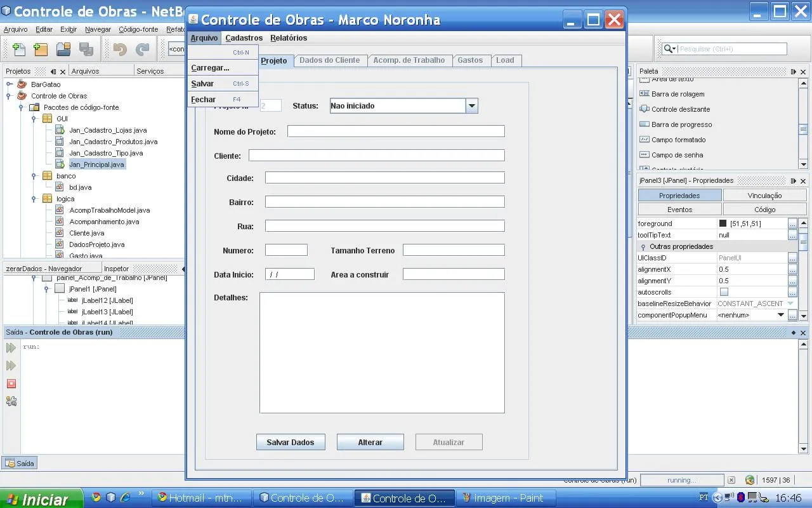Viewport: 812px width, 508px height.
Task: Open the Load tab
Action: (x=506, y=60)
